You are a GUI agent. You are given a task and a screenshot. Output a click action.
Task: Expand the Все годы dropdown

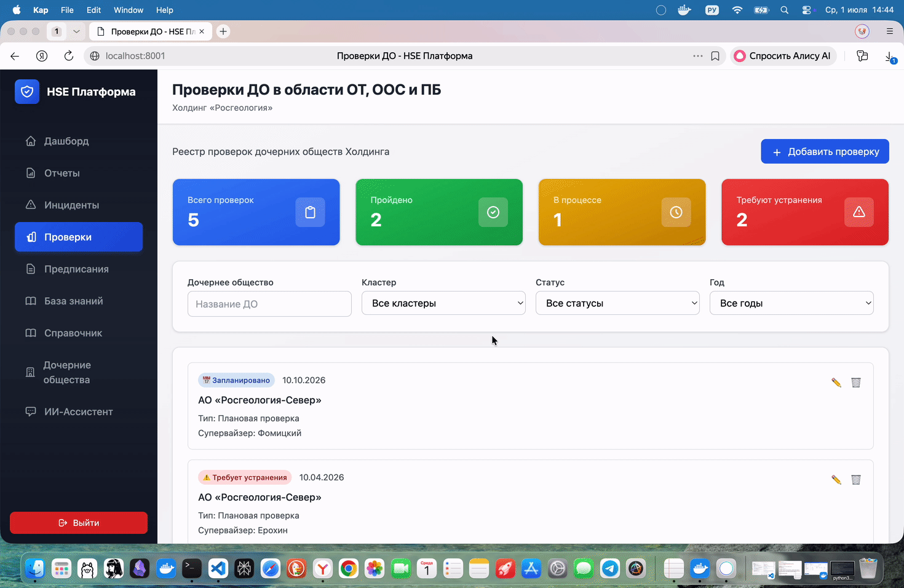pyautogui.click(x=791, y=303)
